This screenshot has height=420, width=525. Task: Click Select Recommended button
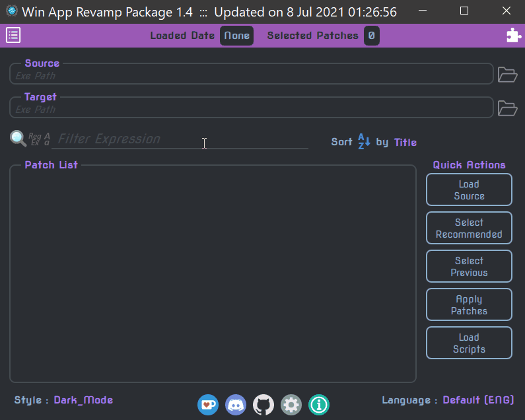469,228
